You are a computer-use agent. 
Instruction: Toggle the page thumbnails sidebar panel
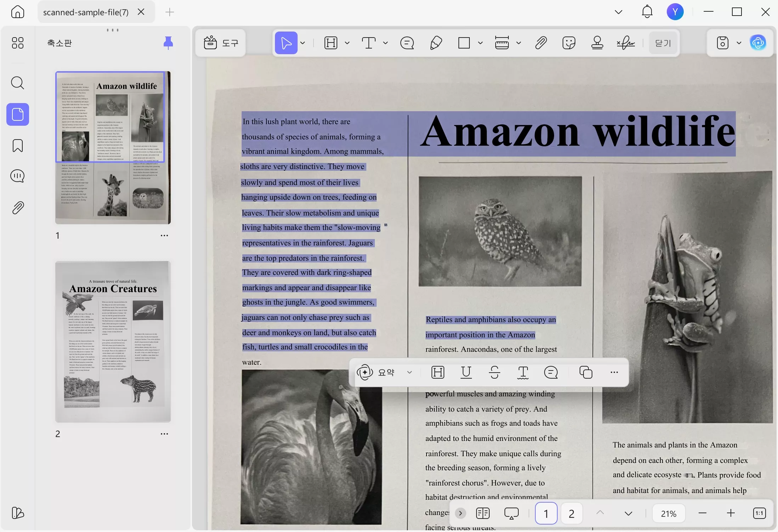click(17, 114)
